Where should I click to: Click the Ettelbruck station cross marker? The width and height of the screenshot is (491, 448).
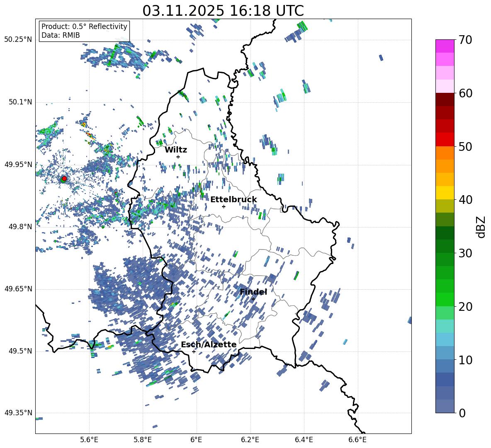tap(224, 206)
